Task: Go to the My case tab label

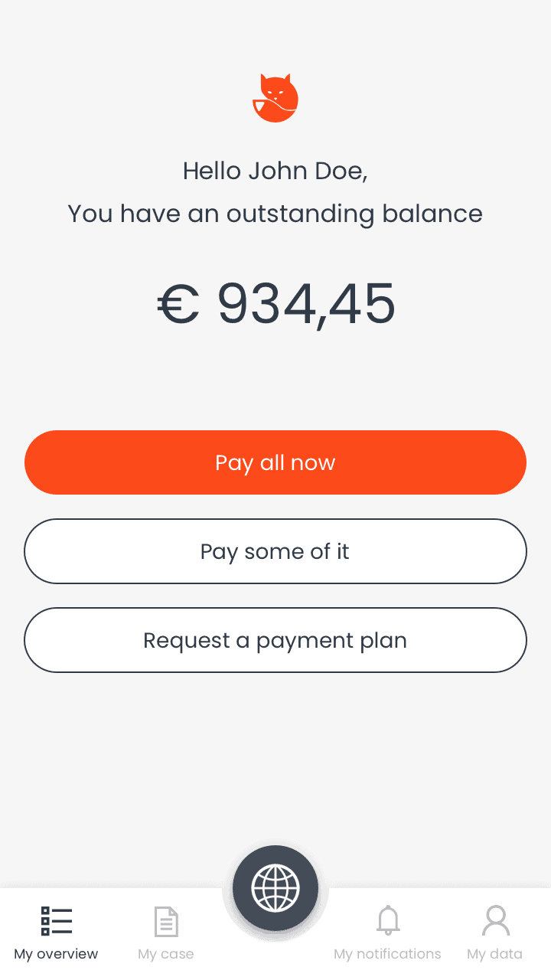Action: click(x=166, y=954)
